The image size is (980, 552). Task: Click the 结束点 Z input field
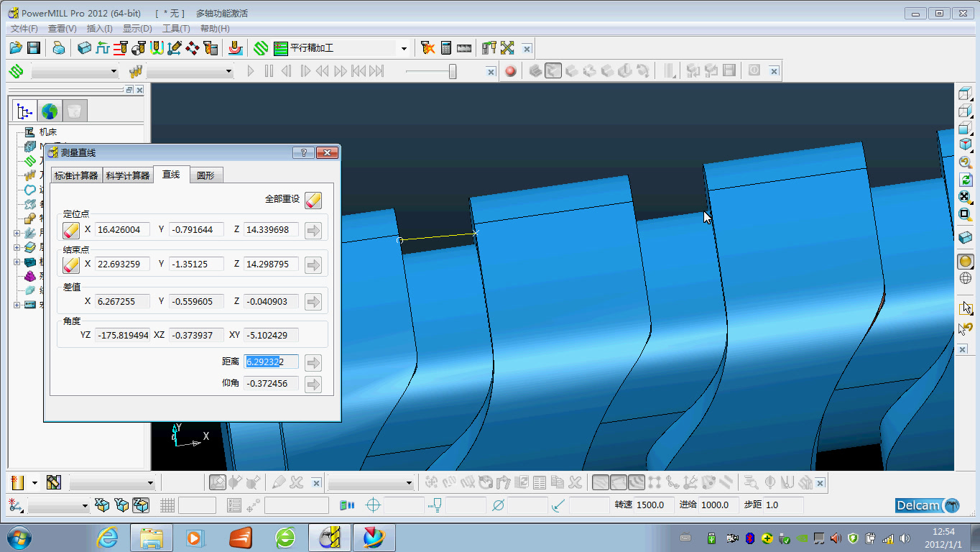(x=271, y=264)
